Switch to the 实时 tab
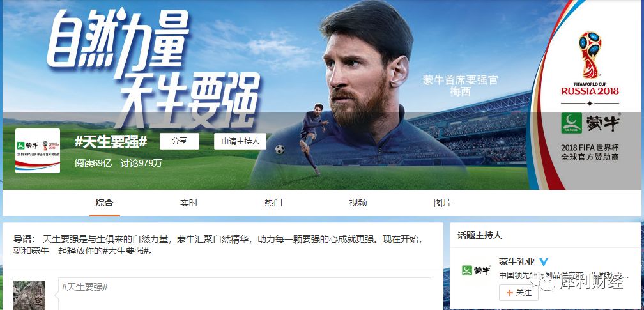Image resolution: width=644 pixels, height=310 pixels. [x=189, y=203]
